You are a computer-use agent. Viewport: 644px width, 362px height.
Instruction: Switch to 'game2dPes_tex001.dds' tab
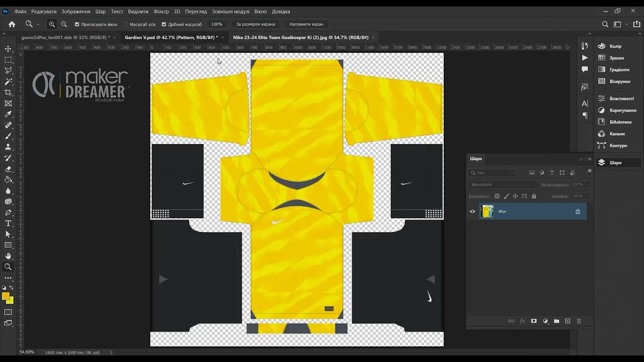pos(65,37)
